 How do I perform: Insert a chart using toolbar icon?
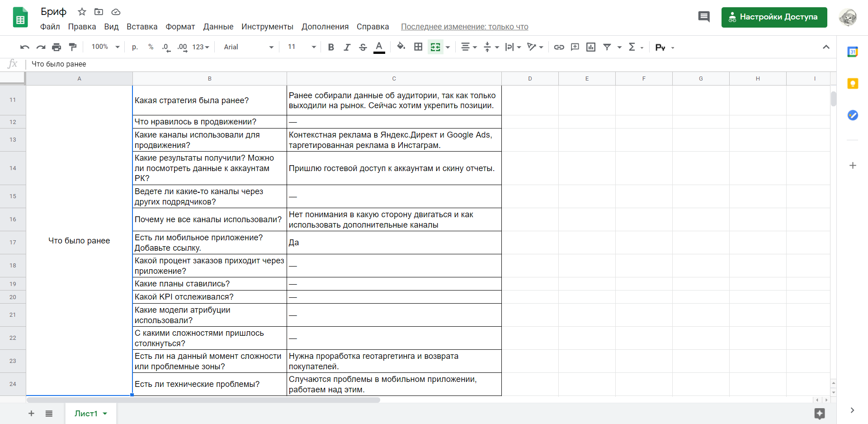tap(590, 47)
